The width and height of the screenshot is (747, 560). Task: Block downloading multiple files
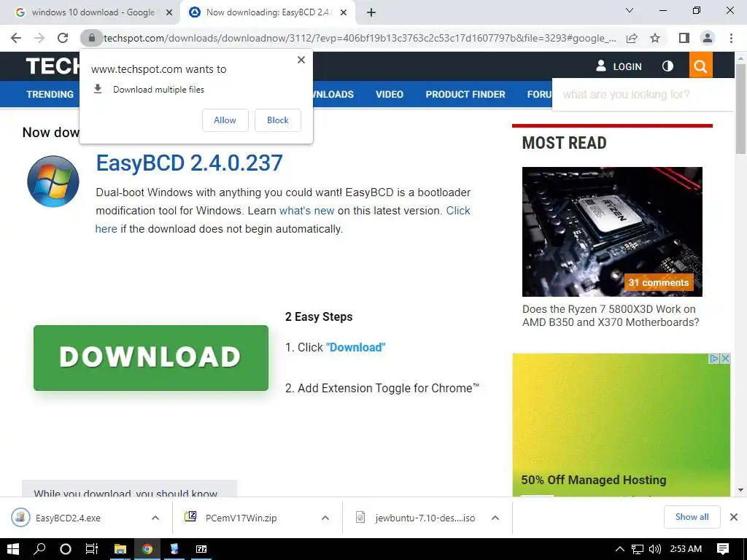278,120
